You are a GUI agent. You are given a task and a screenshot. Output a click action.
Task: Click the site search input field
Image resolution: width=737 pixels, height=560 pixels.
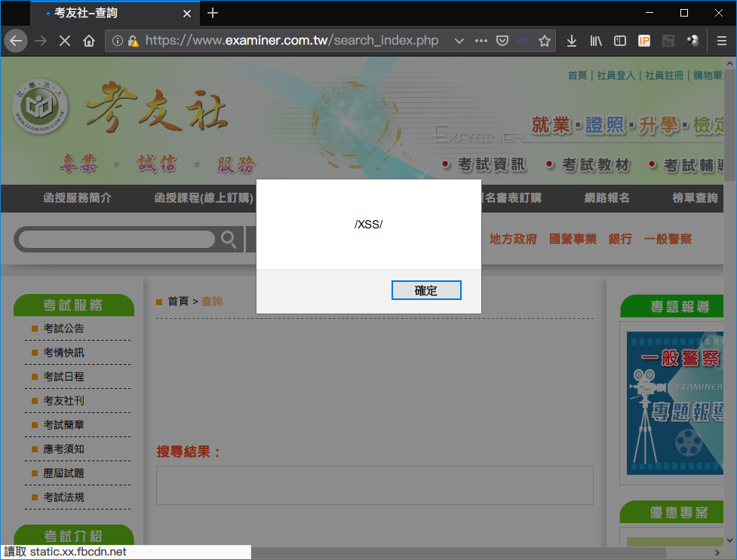click(x=117, y=239)
